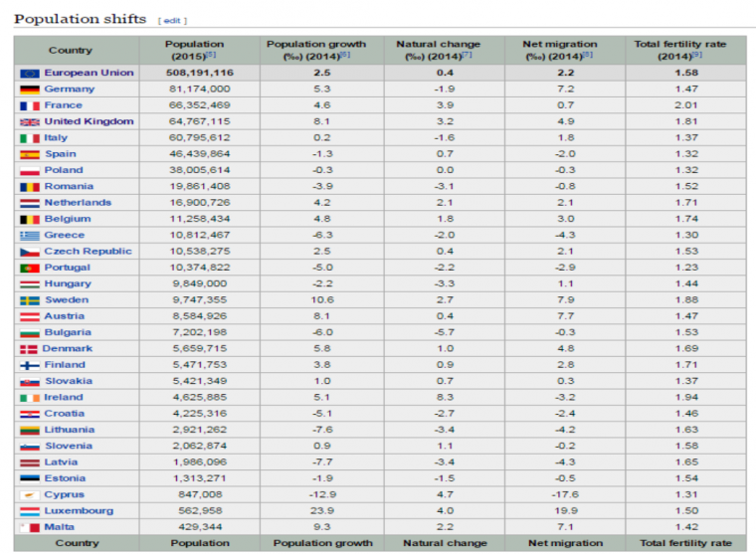Viewport: 756px width, 554px height.
Task: Open the United Kingdom link
Action: tap(89, 121)
